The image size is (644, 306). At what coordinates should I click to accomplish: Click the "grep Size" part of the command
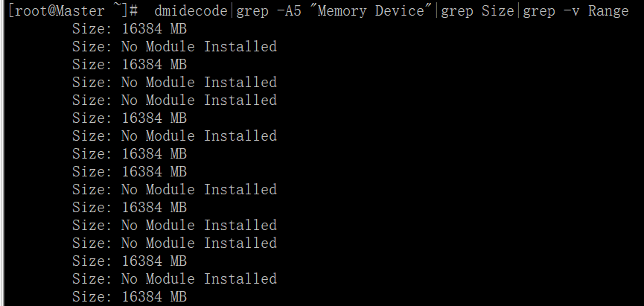click(x=478, y=11)
